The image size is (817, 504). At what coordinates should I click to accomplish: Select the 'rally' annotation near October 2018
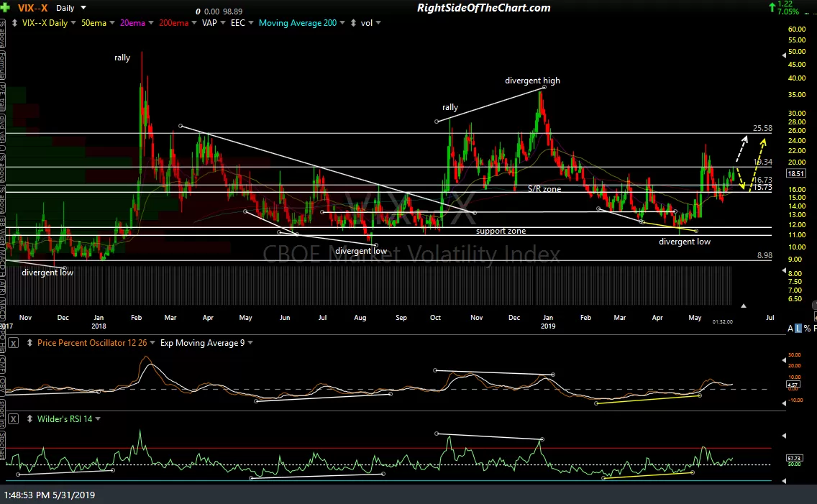(450, 106)
